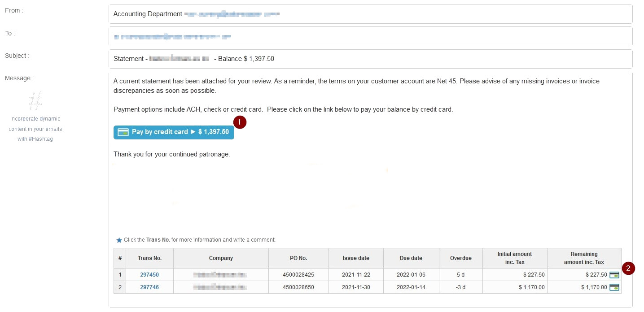Select the Company column header
Screen dimensions: 644x312
click(221, 258)
